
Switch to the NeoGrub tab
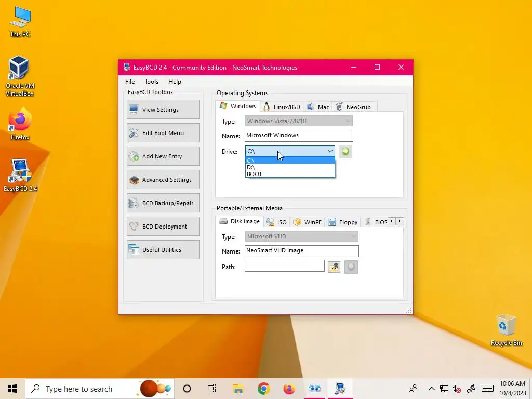click(x=354, y=107)
